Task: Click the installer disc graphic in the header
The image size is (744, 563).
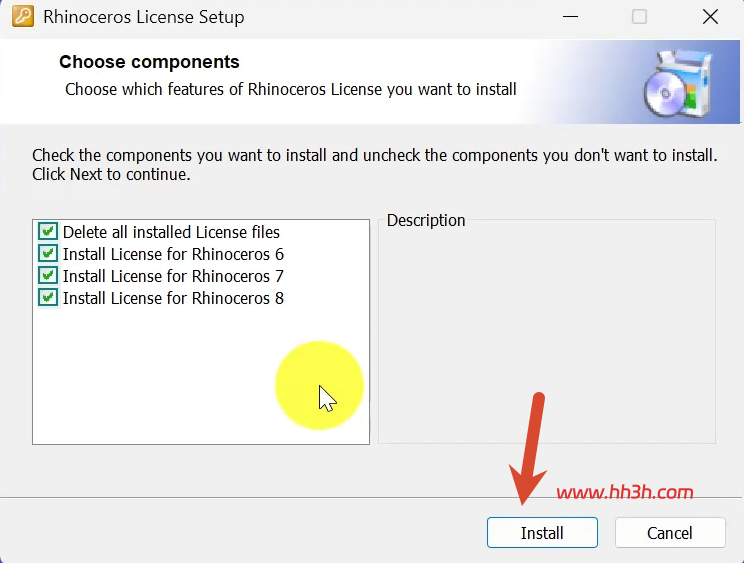Action: 679,83
